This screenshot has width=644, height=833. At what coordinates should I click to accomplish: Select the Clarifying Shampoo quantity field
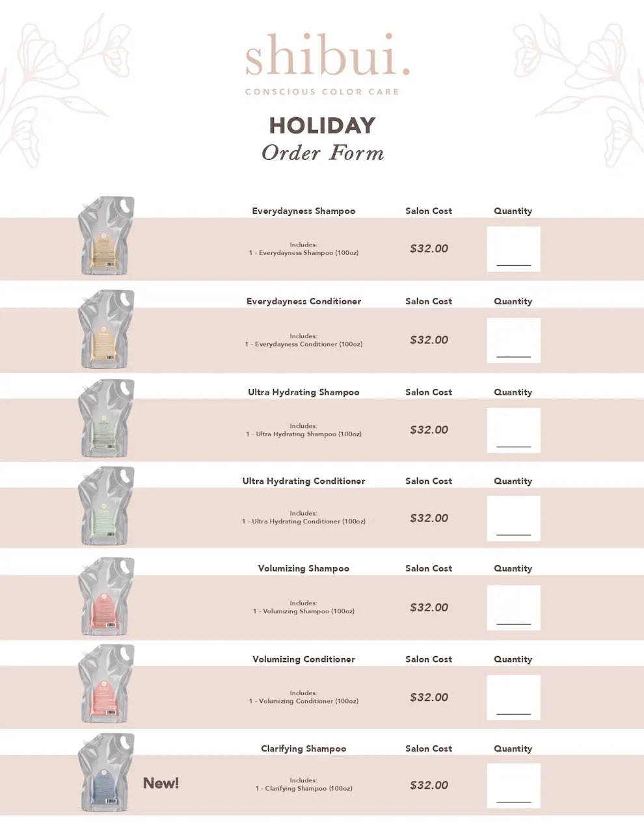[x=513, y=786]
